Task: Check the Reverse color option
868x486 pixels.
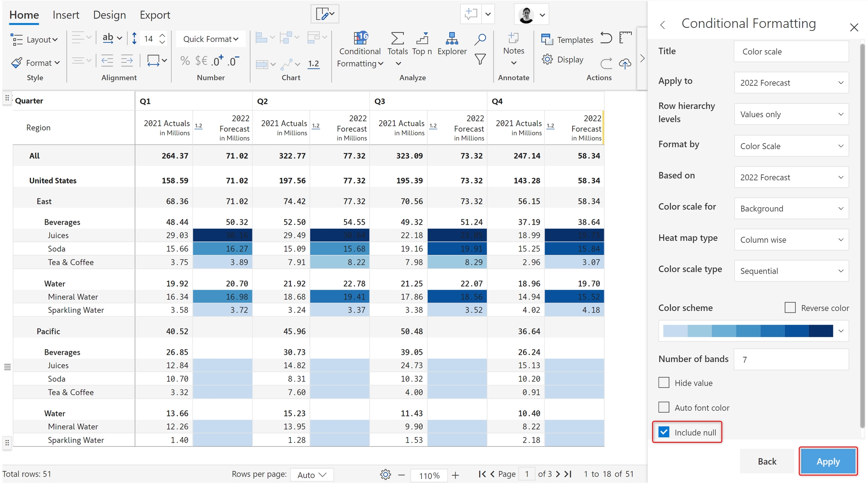Action: pyautogui.click(x=790, y=308)
